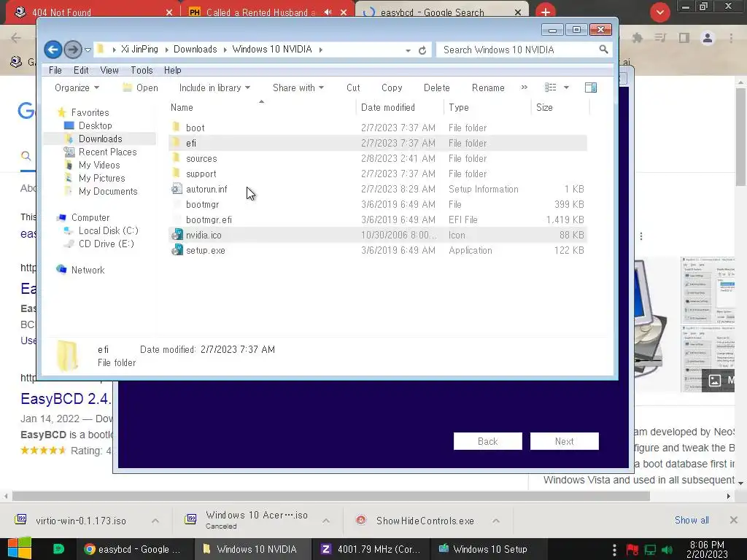The width and height of the screenshot is (747, 560).
Task: Click Show all downloads link
Action: [x=692, y=520]
